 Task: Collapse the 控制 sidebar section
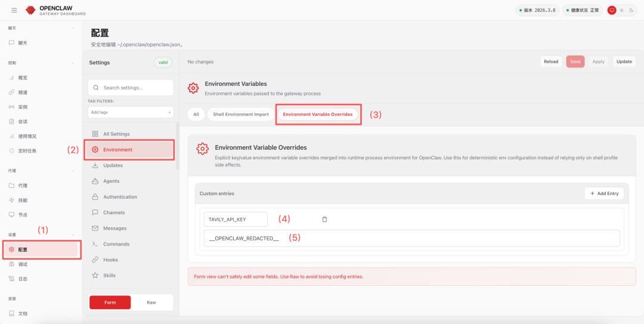click(x=73, y=63)
